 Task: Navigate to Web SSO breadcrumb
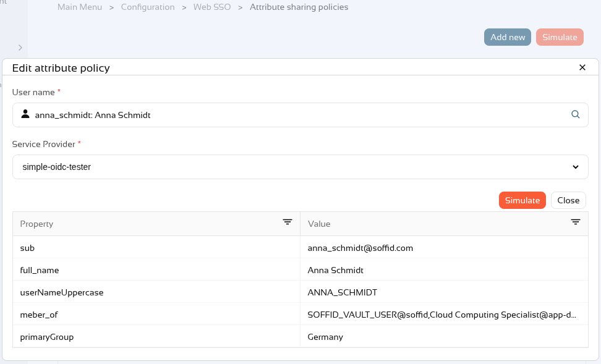212,7
